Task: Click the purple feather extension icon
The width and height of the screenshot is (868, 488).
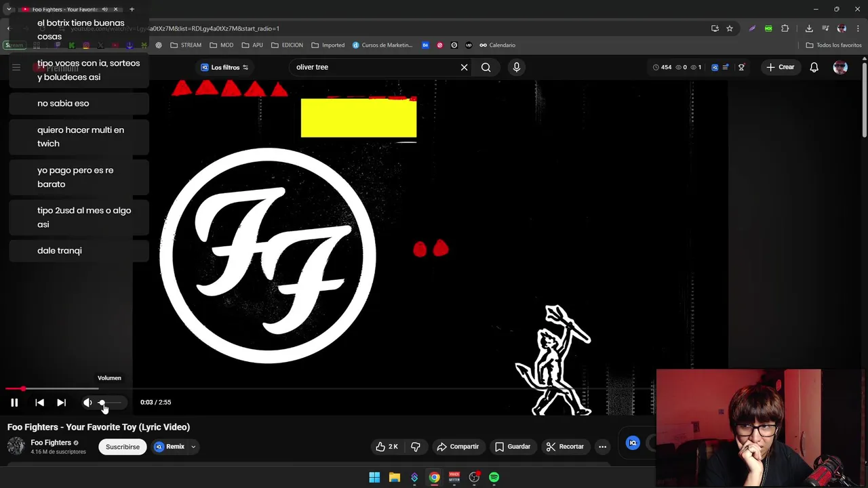Action: (752, 28)
